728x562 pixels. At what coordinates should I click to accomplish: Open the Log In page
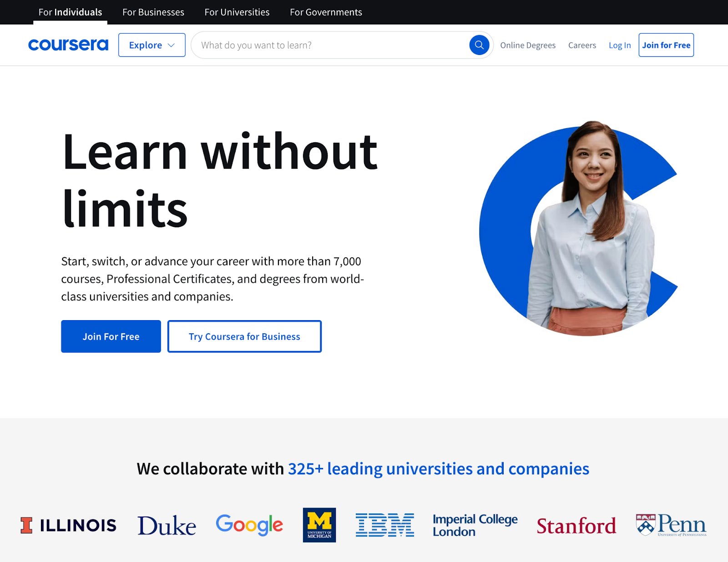pos(619,45)
